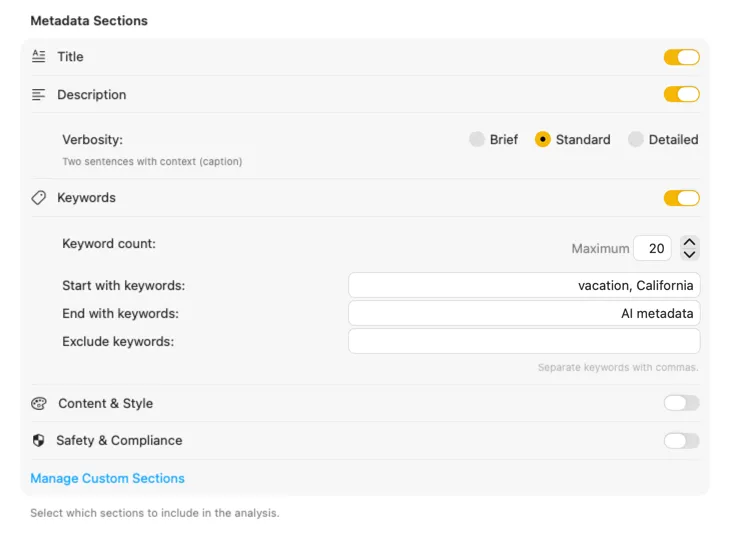Click the Start with keywords field
This screenshot has width=730, height=550.
(x=524, y=285)
